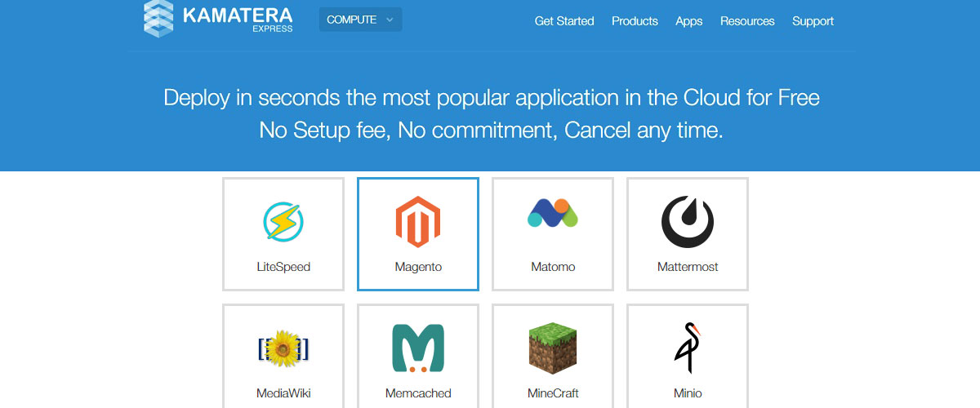This screenshot has width=980, height=408.
Task: Click the Mattermost app label text
Action: click(x=688, y=267)
